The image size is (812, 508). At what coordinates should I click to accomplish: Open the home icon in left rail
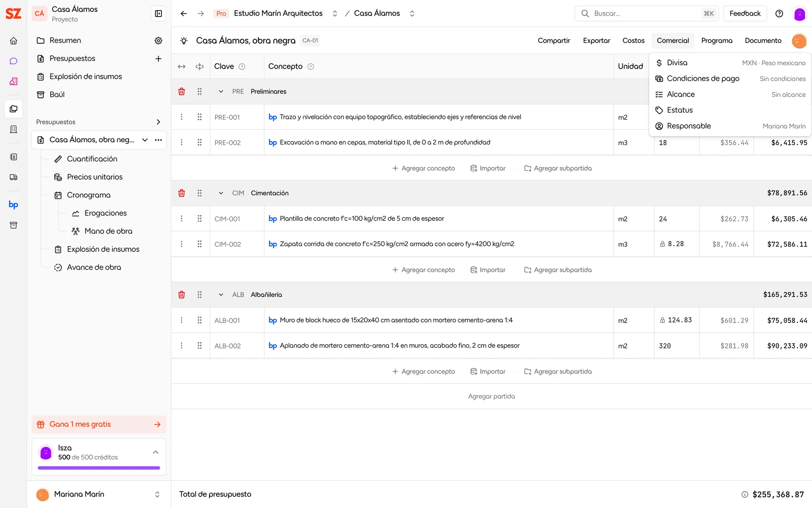click(x=14, y=41)
